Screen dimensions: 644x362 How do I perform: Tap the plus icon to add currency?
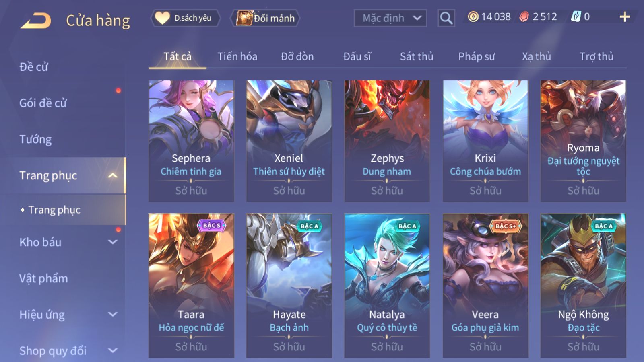pos(624,17)
